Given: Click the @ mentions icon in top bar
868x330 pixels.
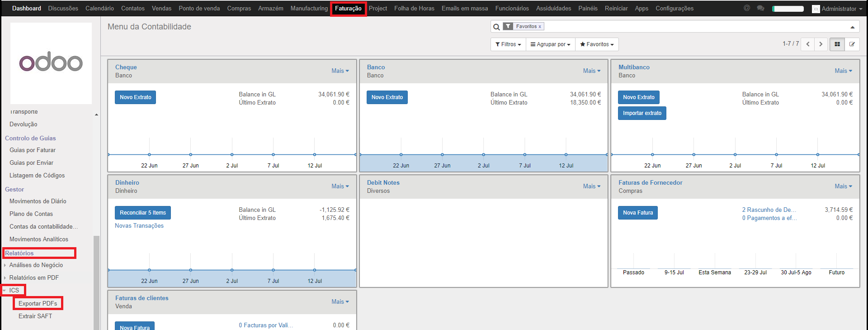Looking at the screenshot, I should pos(747,8).
